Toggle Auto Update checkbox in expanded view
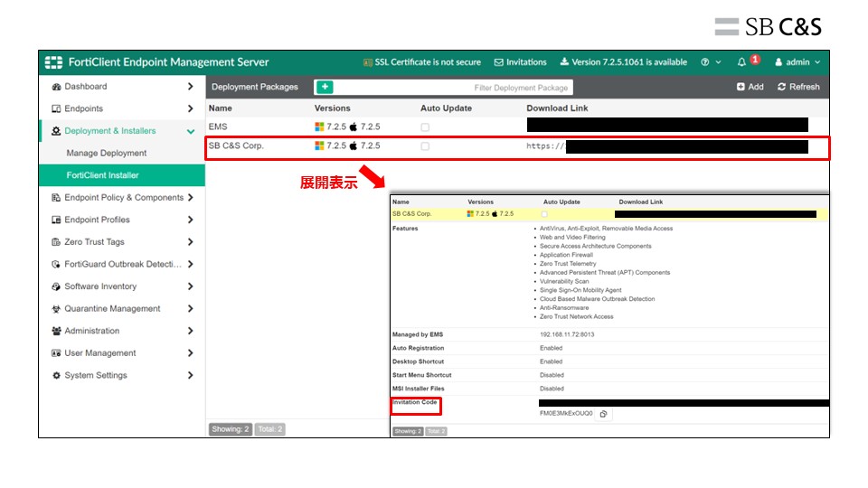This screenshot has height=488, width=868. point(544,214)
